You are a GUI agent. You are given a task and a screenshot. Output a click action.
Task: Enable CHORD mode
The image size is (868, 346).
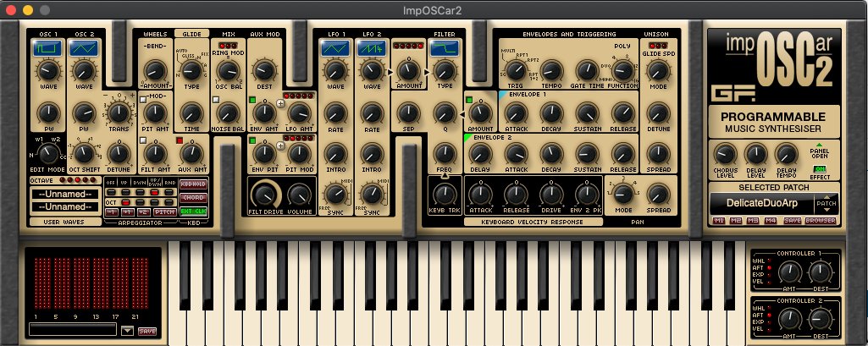192,198
